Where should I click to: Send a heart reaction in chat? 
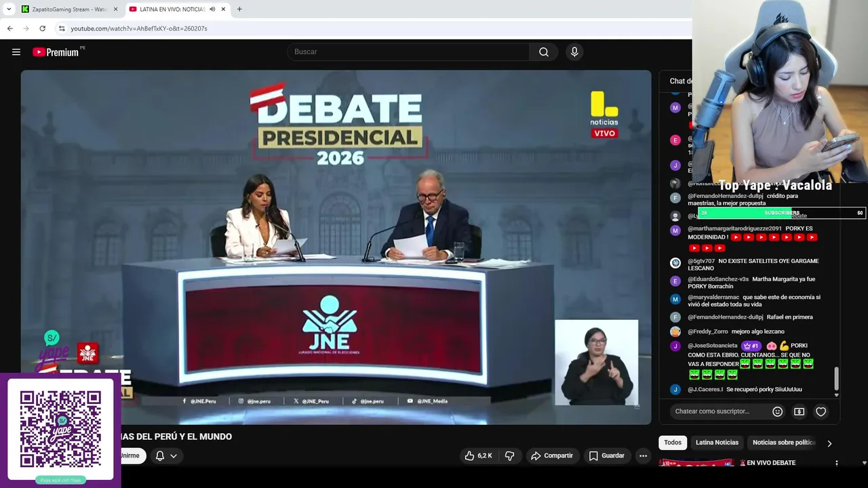point(821,411)
